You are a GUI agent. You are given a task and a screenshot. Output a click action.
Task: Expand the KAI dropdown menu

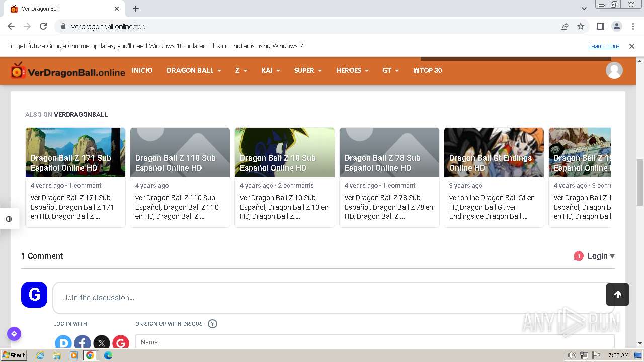tap(271, 70)
